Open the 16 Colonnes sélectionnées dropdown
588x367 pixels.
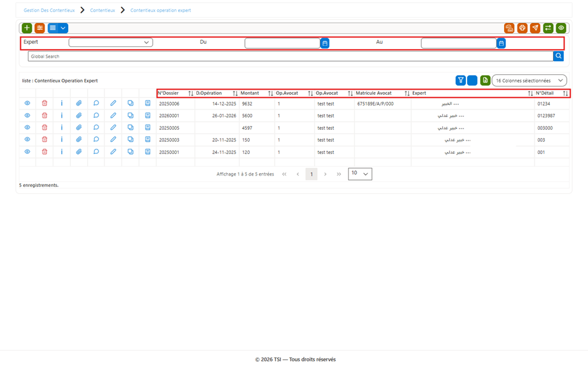coord(529,80)
